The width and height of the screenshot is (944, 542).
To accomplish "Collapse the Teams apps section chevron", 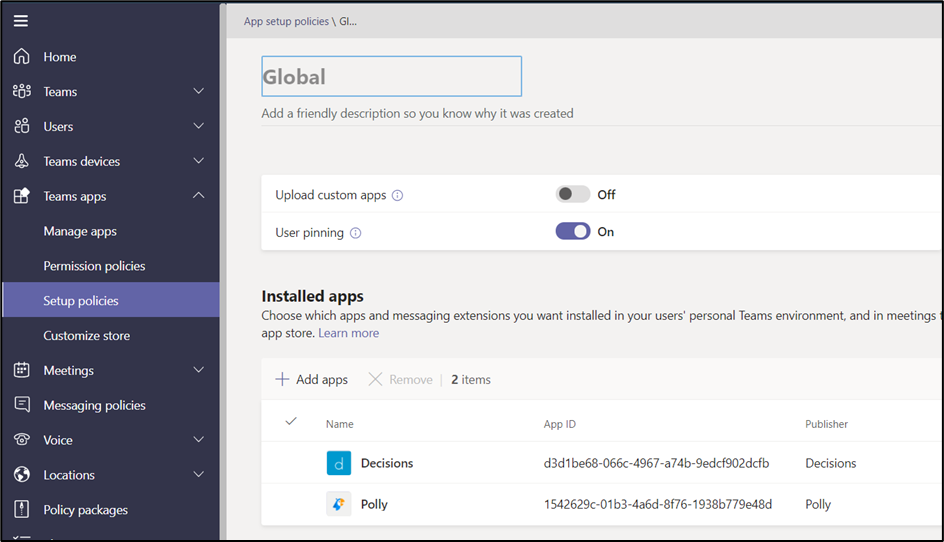I will pos(199,195).
